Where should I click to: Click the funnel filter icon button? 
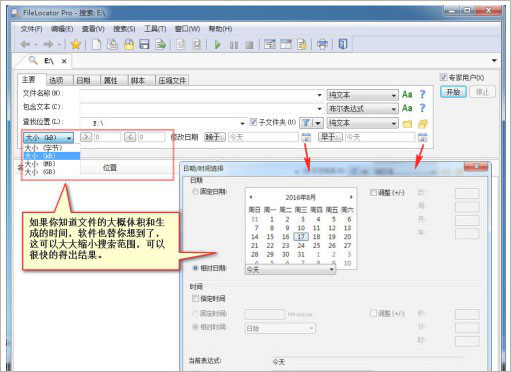click(306, 123)
